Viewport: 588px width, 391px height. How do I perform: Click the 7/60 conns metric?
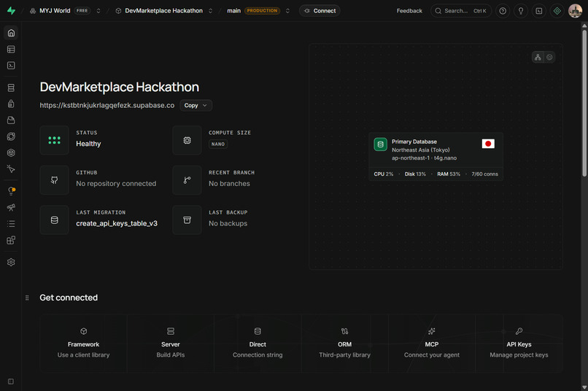484,174
